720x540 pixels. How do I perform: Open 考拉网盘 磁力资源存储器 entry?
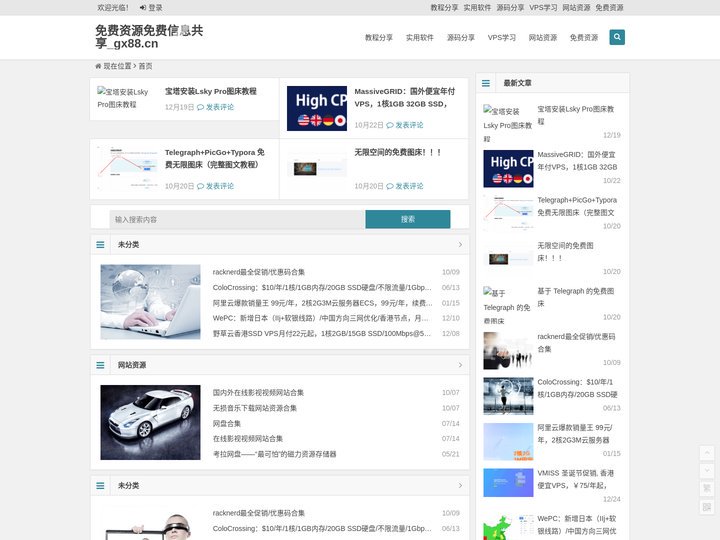pyautogui.click(x=274, y=454)
